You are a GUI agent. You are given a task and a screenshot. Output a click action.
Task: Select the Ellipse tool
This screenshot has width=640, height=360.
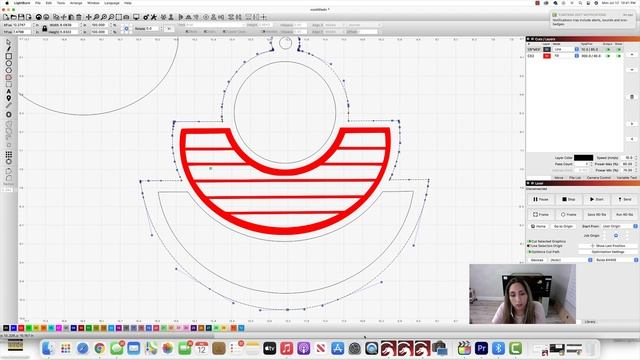click(9, 63)
